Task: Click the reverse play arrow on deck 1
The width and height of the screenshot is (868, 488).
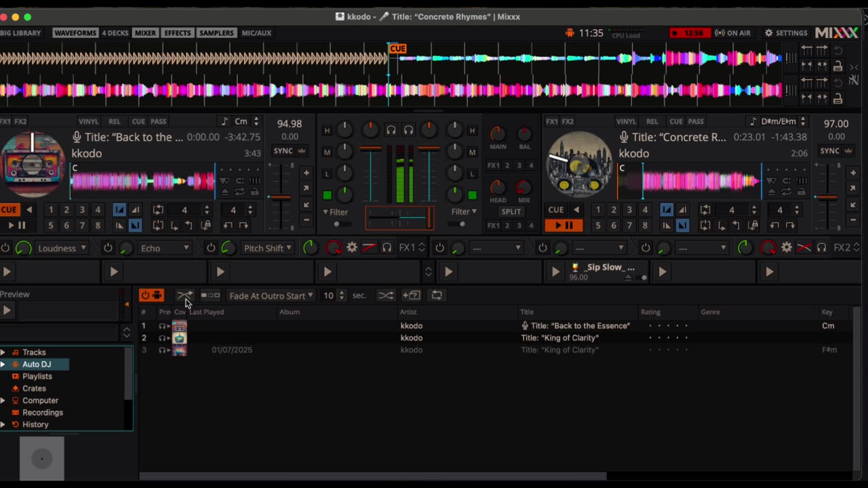Action: (28, 210)
